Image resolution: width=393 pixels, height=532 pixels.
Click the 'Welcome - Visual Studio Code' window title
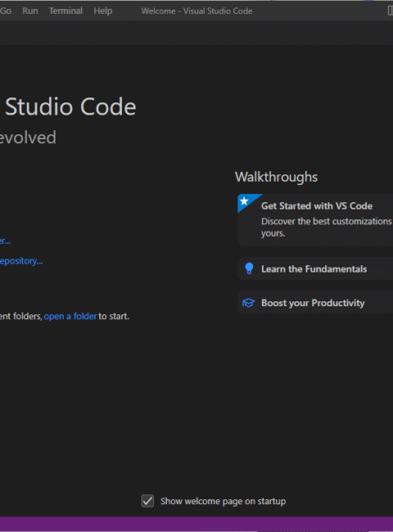[x=196, y=11]
